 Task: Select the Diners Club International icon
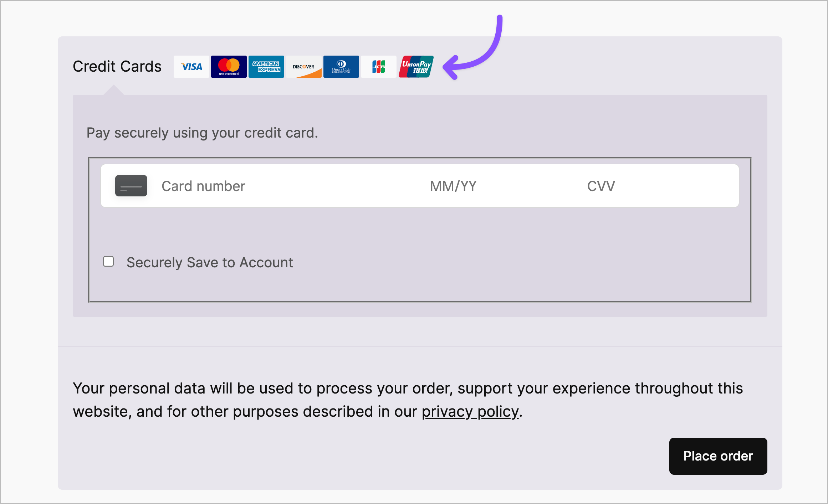pyautogui.click(x=341, y=67)
